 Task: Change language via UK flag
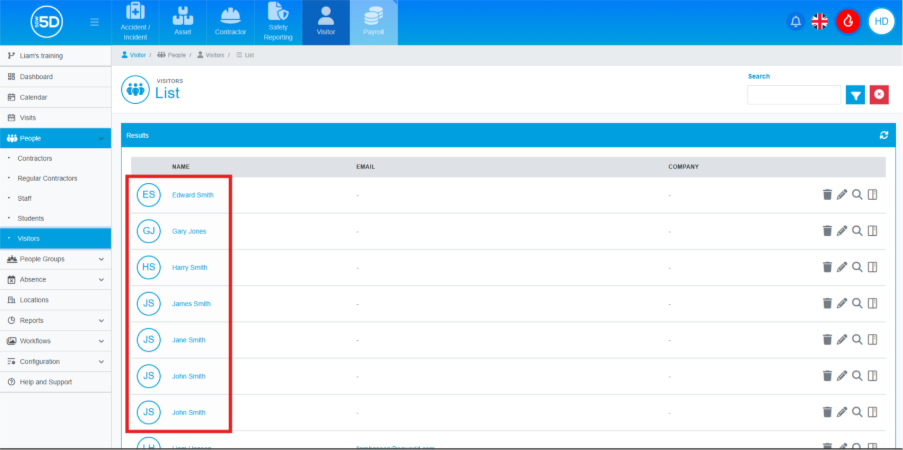pyautogui.click(x=819, y=22)
